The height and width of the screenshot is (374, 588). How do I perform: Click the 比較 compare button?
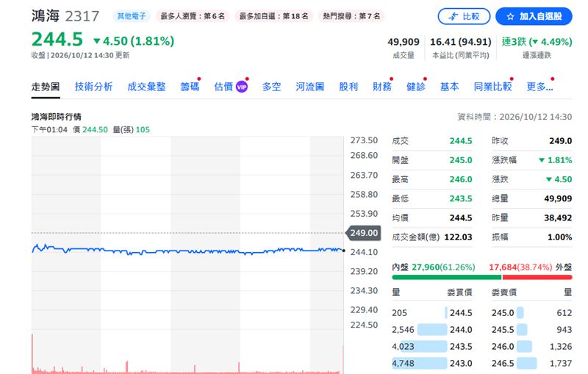click(x=464, y=16)
